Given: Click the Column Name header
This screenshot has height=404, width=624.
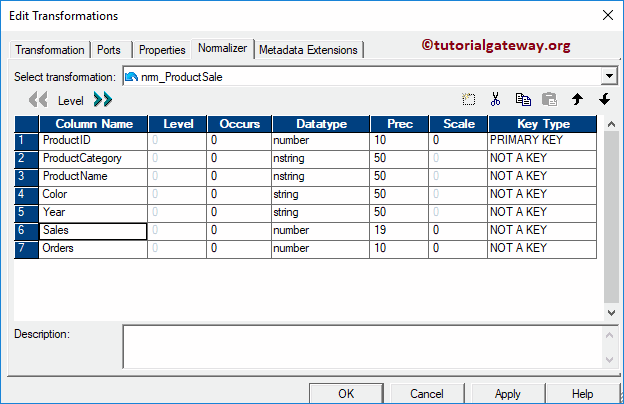Looking at the screenshot, I should pyautogui.click(x=94, y=124).
